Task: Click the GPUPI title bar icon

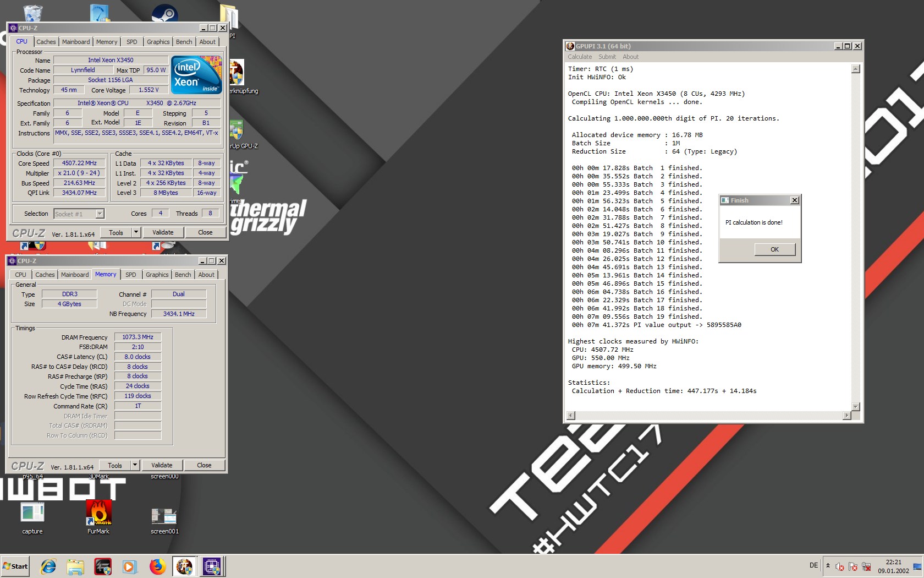Action: click(x=570, y=46)
